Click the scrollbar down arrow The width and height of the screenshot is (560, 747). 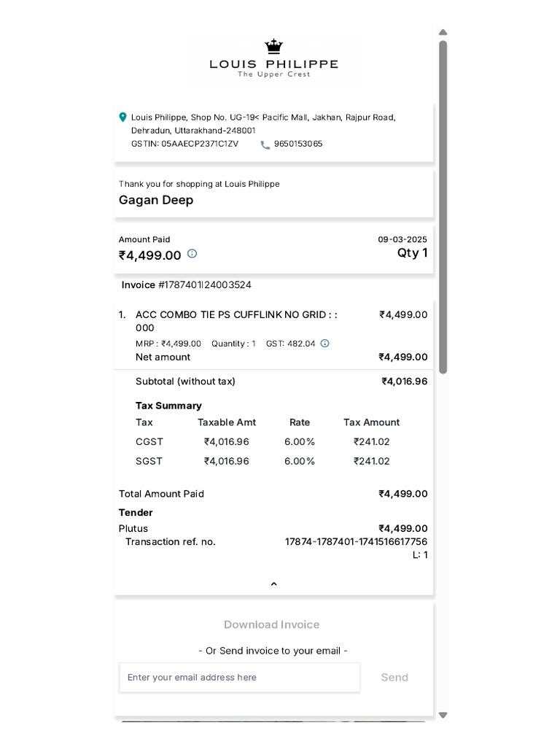coord(443,715)
